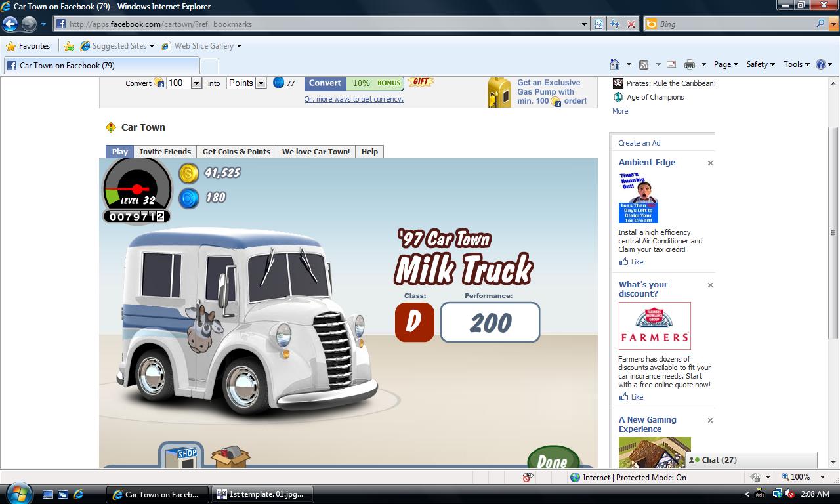Switch to Get Coins & Points tab
This screenshot has width=840, height=504.
pos(236,152)
